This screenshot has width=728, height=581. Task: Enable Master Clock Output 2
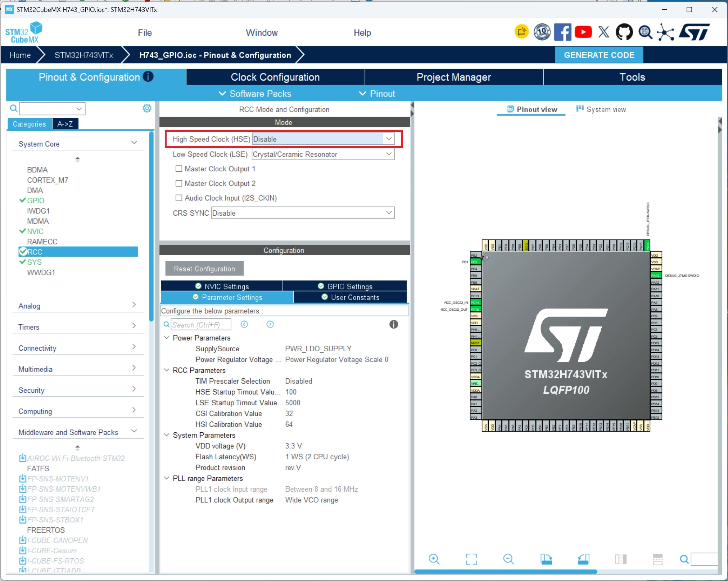(x=178, y=183)
